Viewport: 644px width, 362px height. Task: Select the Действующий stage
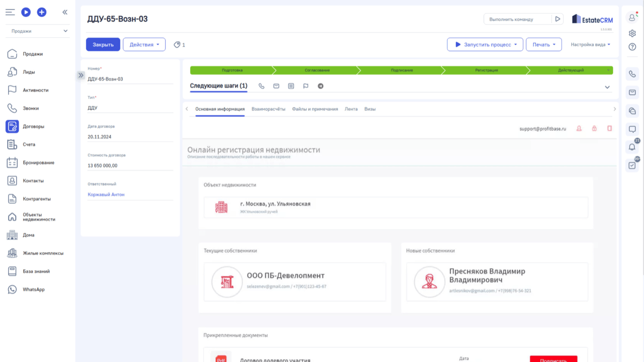[571, 70]
